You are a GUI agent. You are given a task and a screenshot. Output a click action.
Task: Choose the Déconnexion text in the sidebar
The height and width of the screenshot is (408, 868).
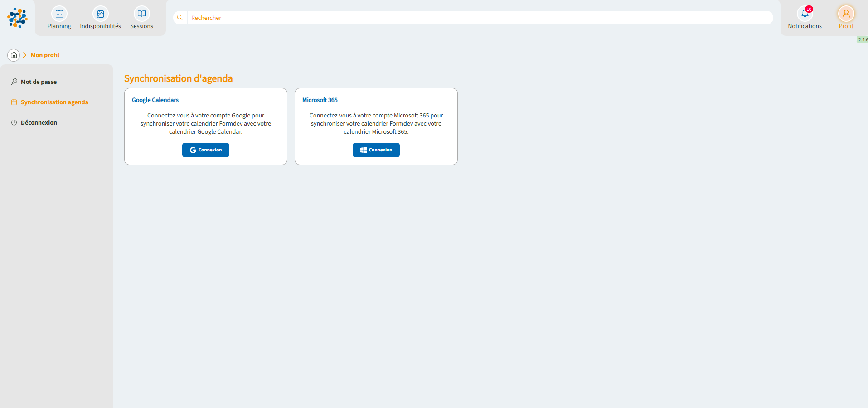click(39, 123)
